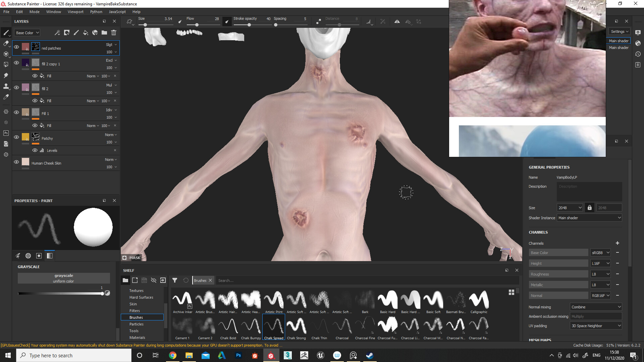Screen dimensions: 644x362
Task: Add a new channel with the plus button
Action: coord(618,243)
